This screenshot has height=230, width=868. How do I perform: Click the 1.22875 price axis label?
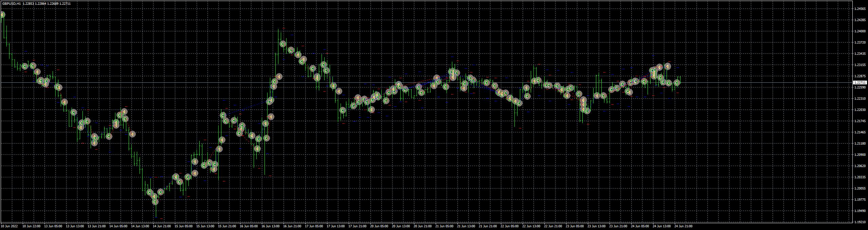click(x=860, y=76)
